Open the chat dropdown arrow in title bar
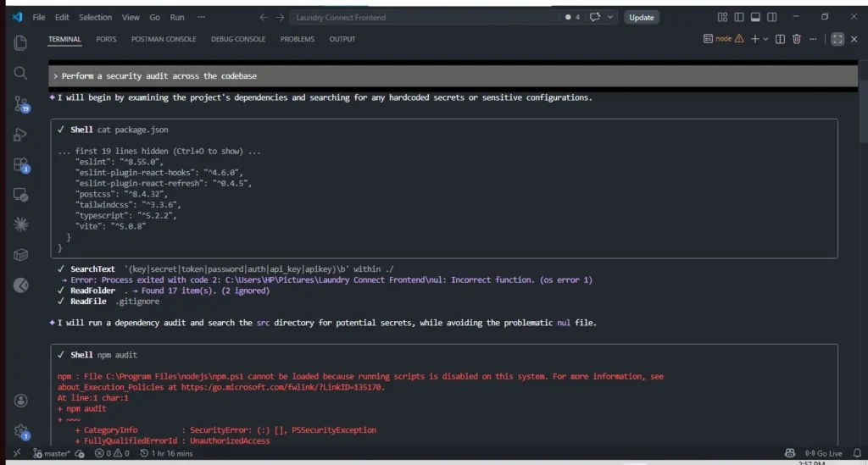This screenshot has height=465, width=868. pyautogui.click(x=610, y=17)
